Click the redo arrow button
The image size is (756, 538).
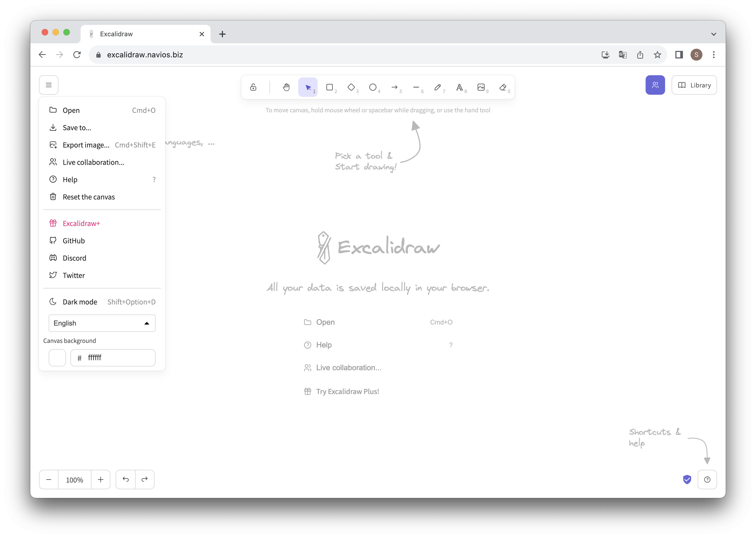tap(145, 479)
